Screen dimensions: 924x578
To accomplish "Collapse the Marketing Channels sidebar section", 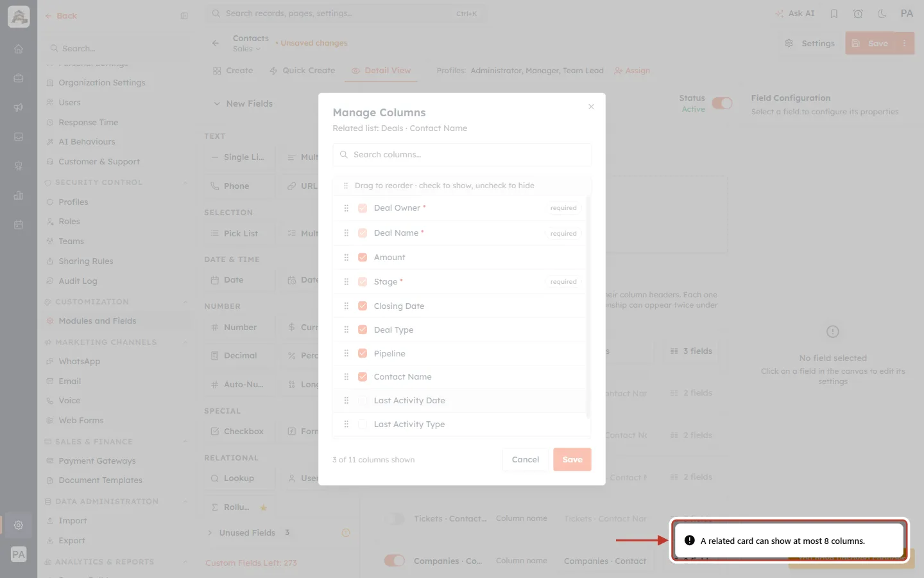I will tap(185, 342).
